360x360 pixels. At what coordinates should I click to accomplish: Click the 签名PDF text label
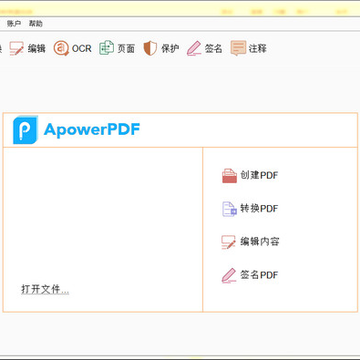(259, 275)
